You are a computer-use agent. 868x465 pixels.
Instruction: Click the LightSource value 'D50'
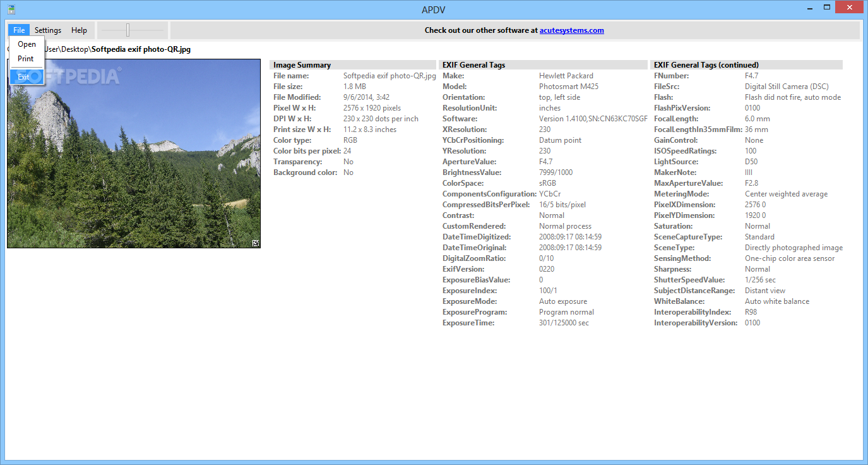pyautogui.click(x=752, y=162)
